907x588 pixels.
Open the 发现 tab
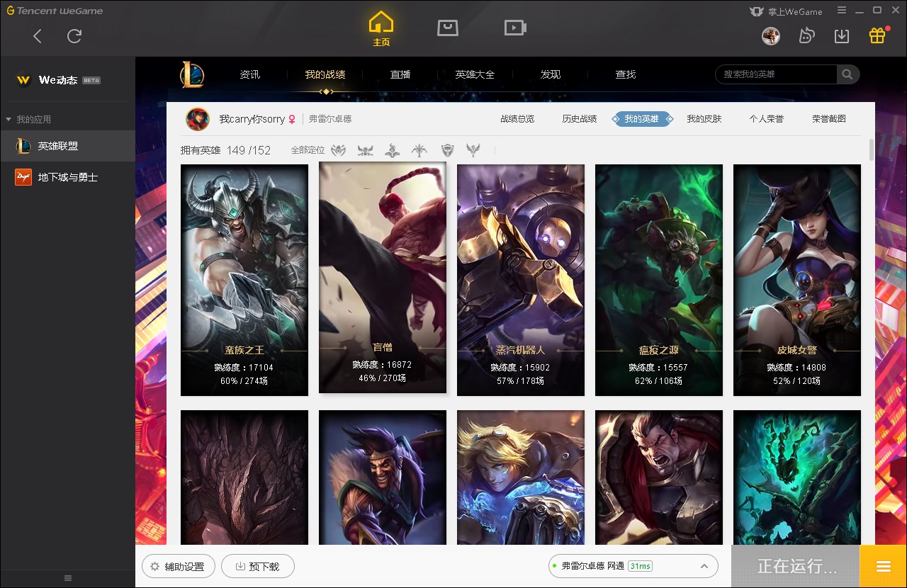[551, 74]
